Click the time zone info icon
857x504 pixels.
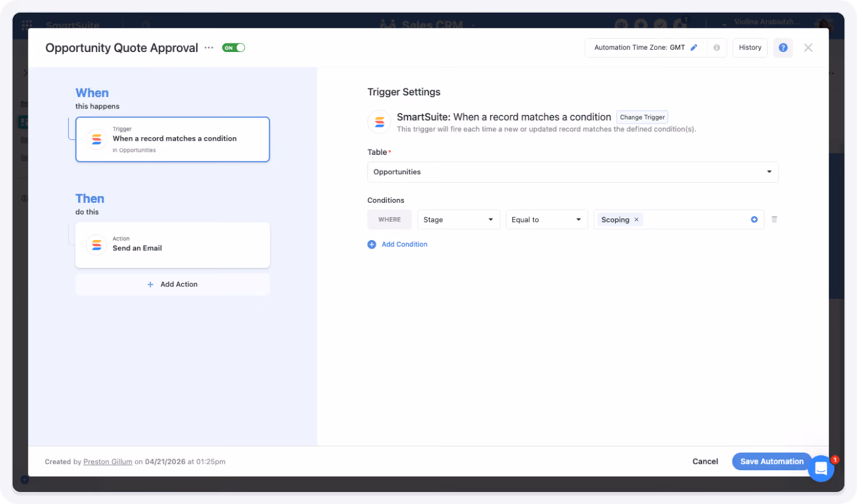coord(716,47)
